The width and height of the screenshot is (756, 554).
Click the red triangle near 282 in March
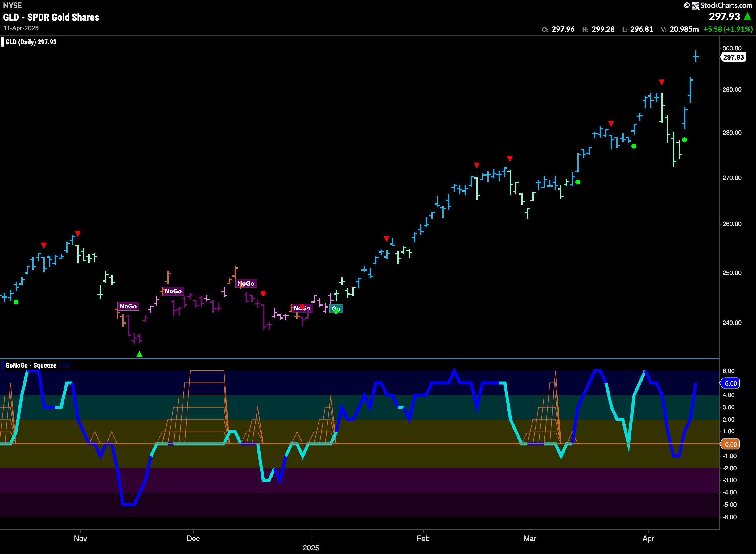point(611,124)
